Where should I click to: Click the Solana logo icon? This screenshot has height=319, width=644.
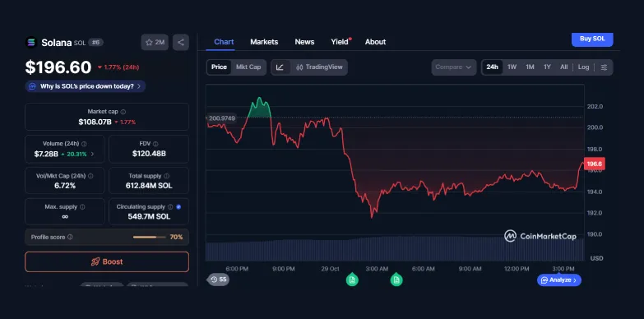tap(31, 42)
